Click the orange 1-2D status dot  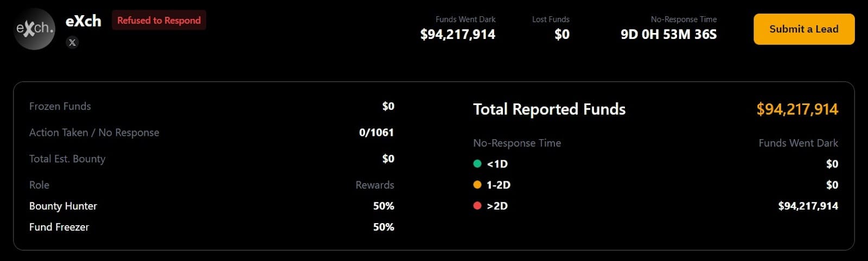pos(477,185)
